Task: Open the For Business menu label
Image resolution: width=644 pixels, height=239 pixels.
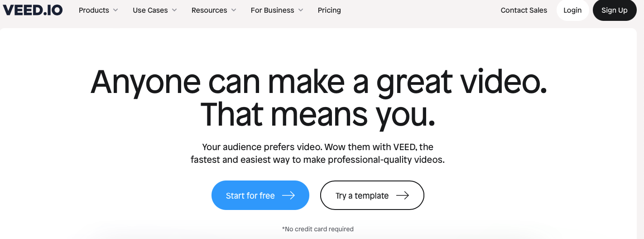Action: pos(273,10)
